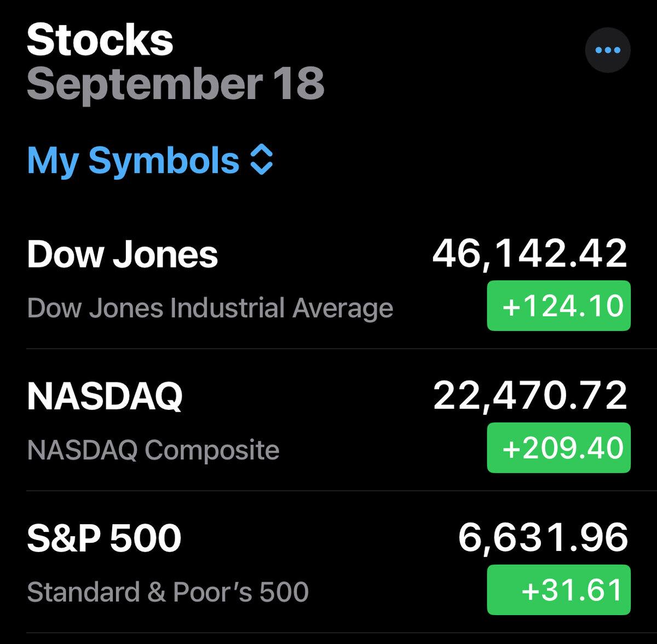Screen dimensions: 657x644
Task: Click the divider between NASDAQ and S&P 500
Action: 339,491
